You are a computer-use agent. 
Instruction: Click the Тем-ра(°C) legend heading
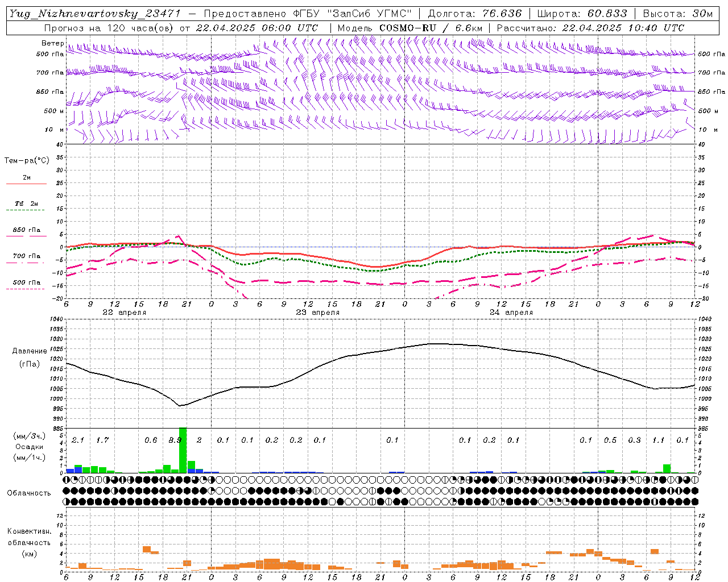pyautogui.click(x=27, y=161)
